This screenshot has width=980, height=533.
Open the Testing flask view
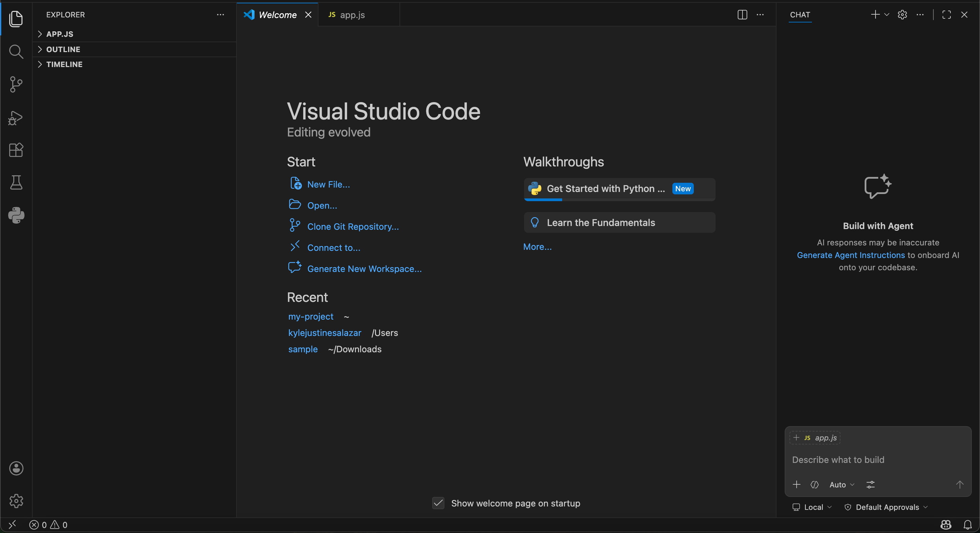[x=16, y=183]
